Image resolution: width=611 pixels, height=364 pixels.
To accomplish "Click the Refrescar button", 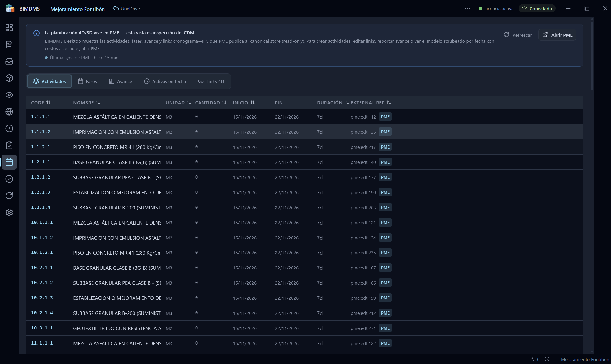I will [x=518, y=35].
